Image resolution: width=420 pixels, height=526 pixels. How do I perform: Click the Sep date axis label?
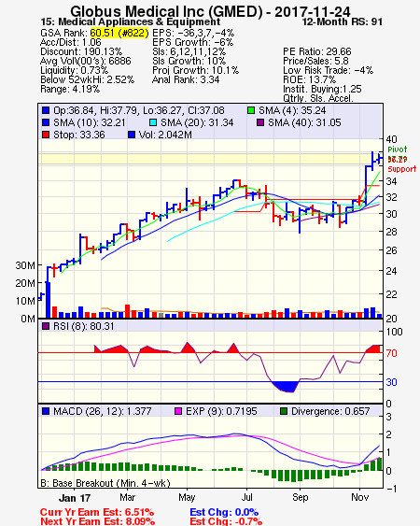(300, 497)
